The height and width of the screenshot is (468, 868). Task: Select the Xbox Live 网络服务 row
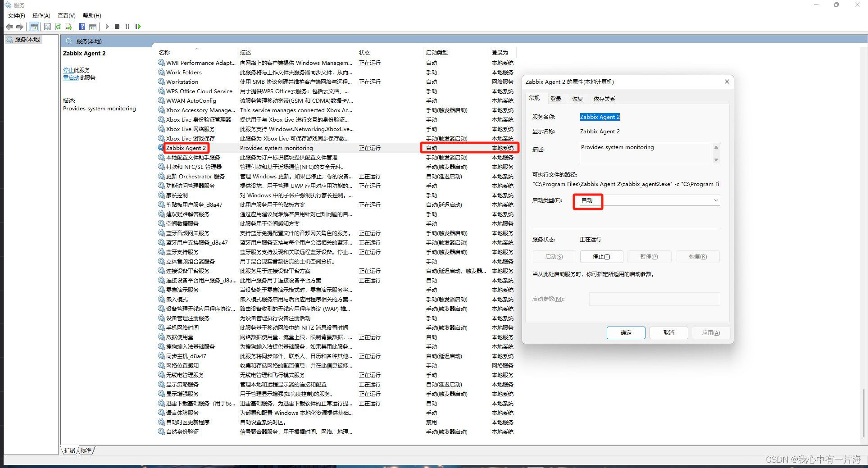point(338,129)
